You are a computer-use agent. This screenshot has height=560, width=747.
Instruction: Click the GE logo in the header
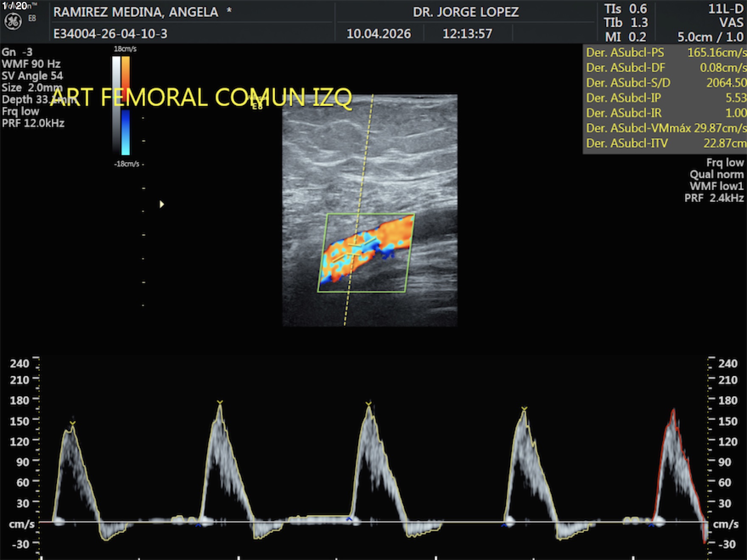point(13,22)
